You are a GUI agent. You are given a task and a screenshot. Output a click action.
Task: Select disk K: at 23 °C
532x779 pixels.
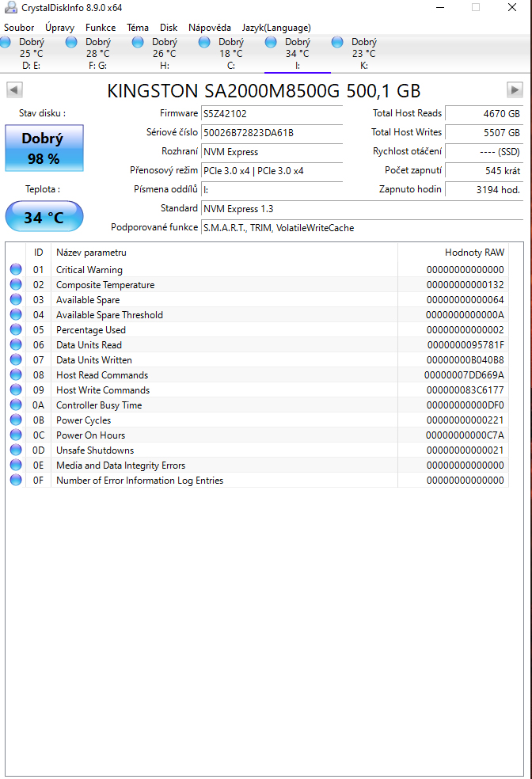[363, 54]
